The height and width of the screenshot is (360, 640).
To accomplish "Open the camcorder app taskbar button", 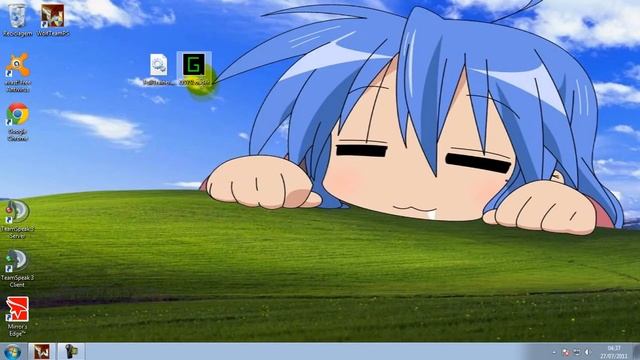I will coord(71,351).
